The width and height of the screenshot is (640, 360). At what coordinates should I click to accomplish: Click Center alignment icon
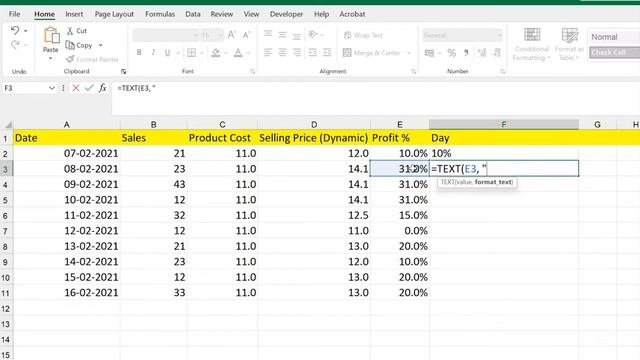click(x=282, y=52)
